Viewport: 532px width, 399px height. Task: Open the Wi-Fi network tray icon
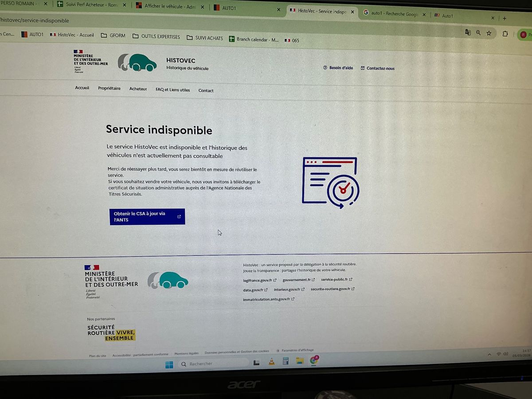[x=498, y=354]
